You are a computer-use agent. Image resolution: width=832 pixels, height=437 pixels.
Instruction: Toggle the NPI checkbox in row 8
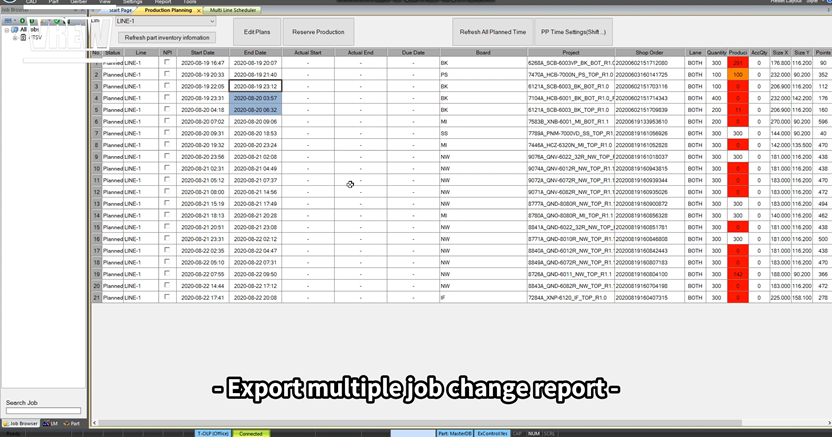point(167,144)
